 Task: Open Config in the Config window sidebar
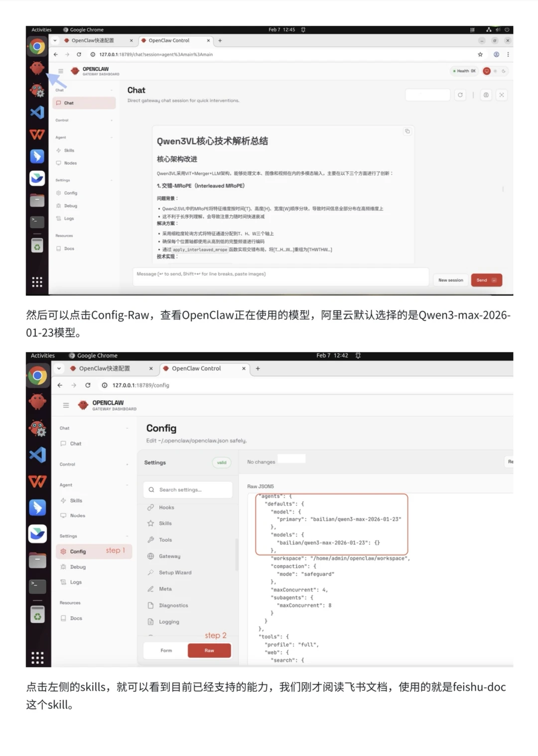94,551
